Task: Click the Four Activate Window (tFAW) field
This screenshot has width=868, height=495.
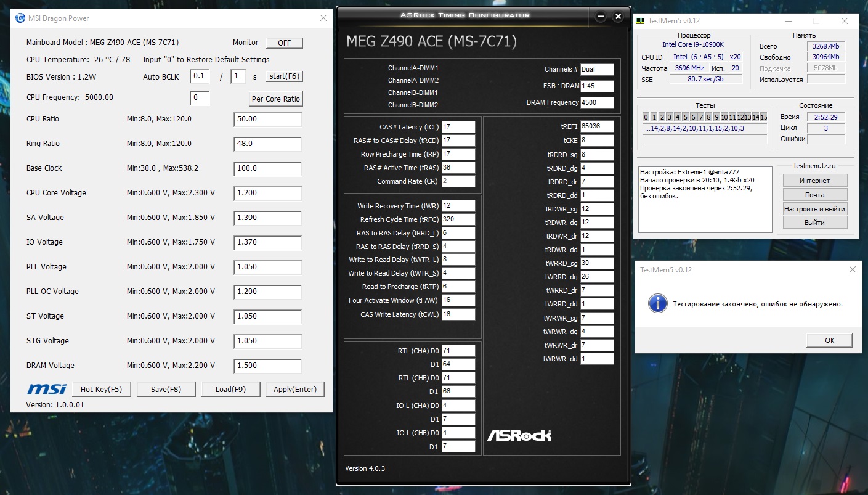Action: click(458, 300)
